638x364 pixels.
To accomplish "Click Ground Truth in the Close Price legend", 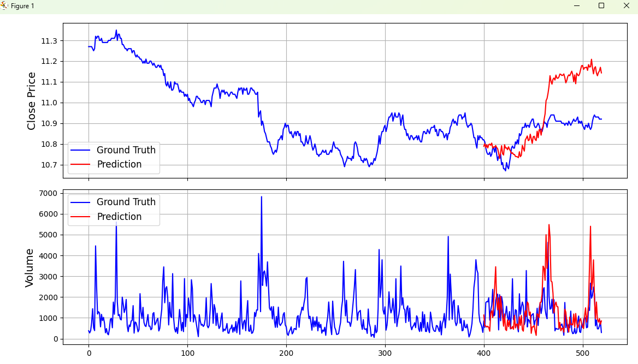I will (126, 150).
